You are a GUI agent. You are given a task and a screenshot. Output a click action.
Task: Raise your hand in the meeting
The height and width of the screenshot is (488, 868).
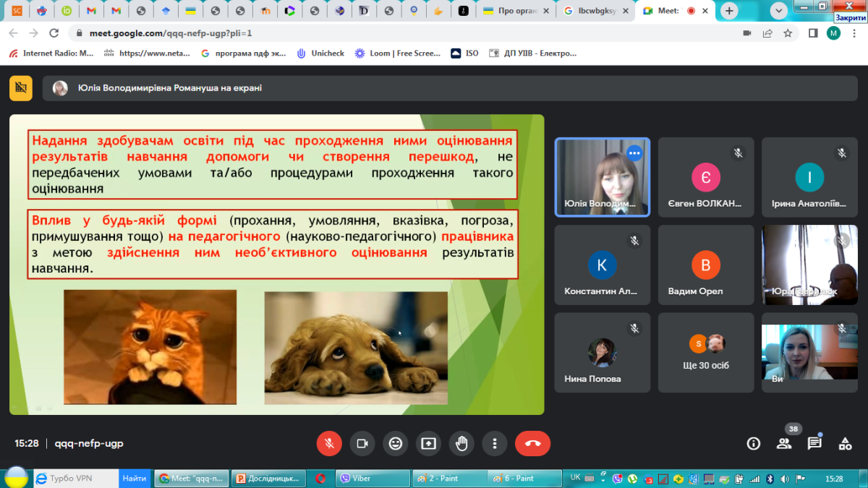coord(461,443)
